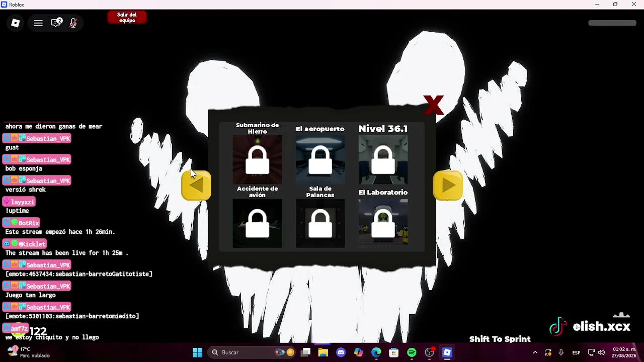Screen dimensions: 644x362
Task: Open Task View from the taskbar
Action: 305,352
